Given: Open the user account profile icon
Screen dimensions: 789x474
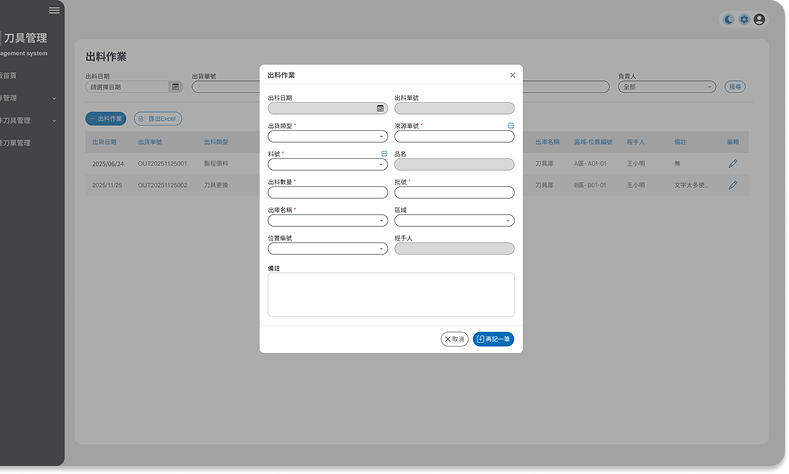Looking at the screenshot, I should coord(759,19).
